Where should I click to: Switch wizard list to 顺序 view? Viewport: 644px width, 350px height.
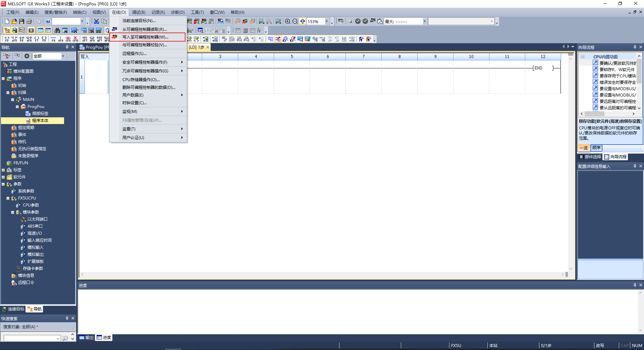(596, 148)
